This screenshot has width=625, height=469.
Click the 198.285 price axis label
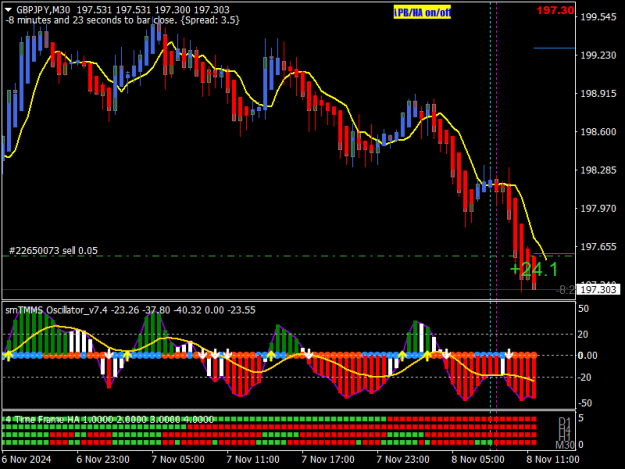tap(598, 171)
